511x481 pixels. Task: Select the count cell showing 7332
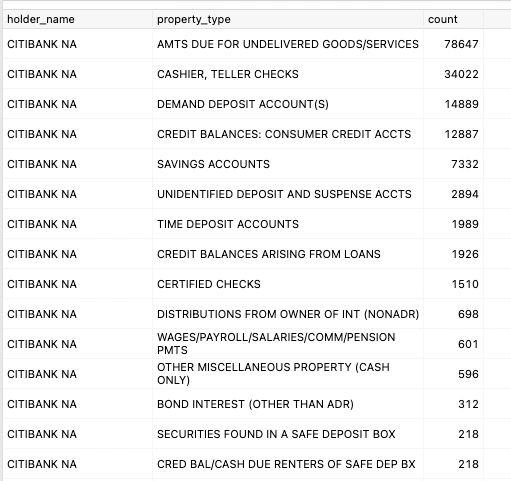[453, 164]
